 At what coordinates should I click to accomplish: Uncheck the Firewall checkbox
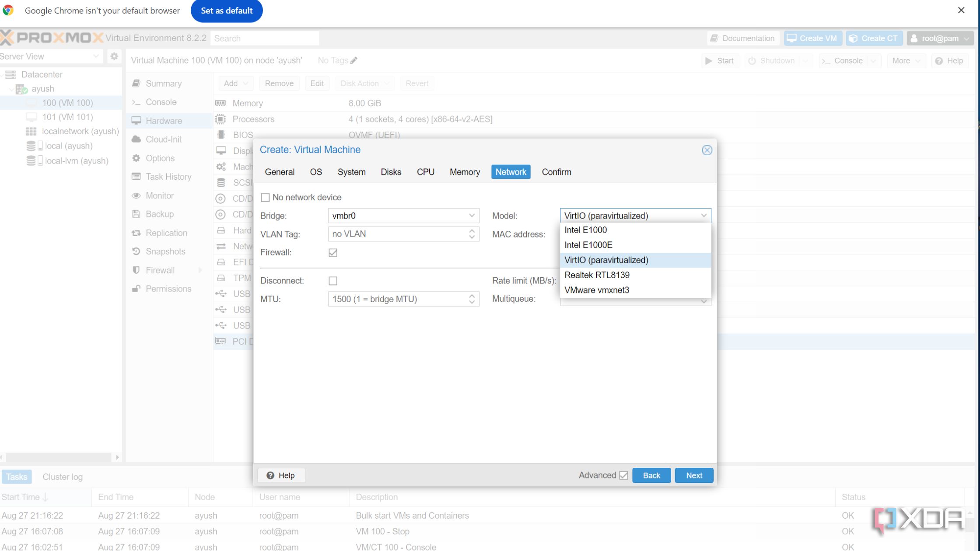333,253
